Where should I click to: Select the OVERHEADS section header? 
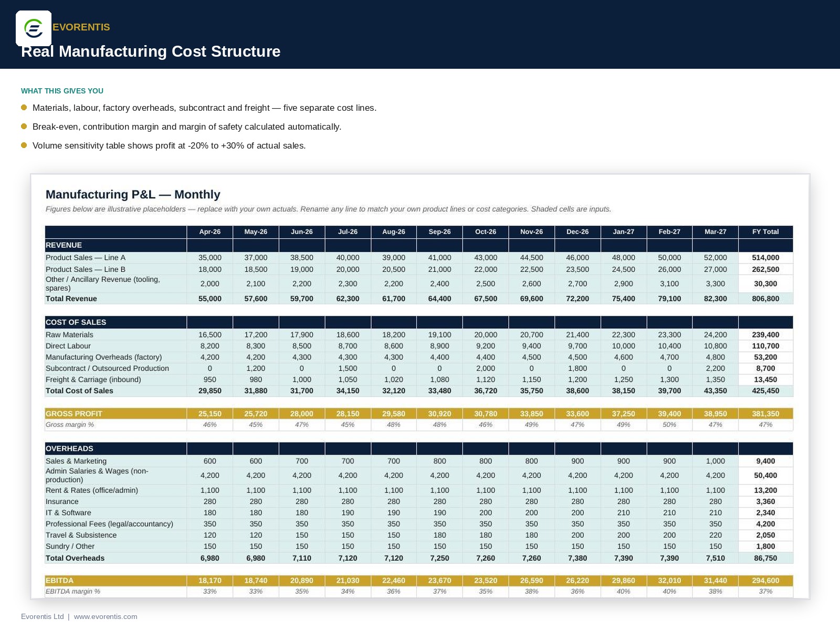[69, 448]
